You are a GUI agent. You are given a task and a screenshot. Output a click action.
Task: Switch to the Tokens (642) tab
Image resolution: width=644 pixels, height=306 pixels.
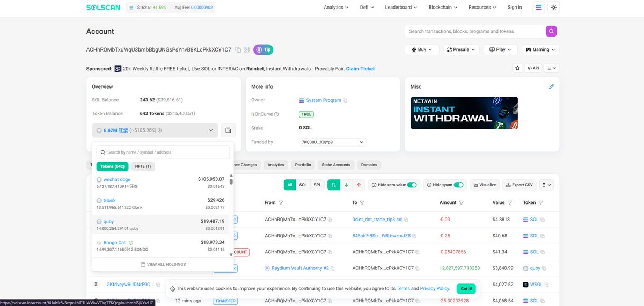[x=113, y=166]
